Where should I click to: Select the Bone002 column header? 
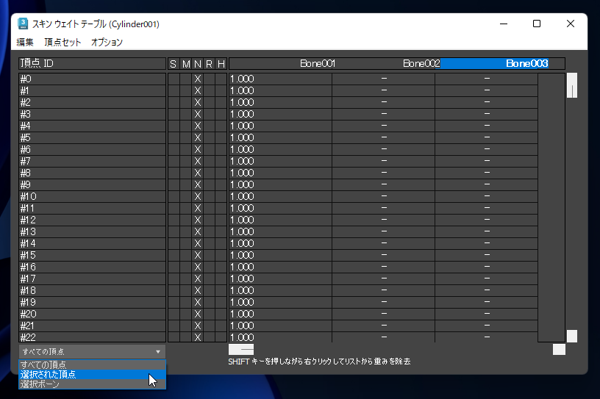pyautogui.click(x=421, y=64)
